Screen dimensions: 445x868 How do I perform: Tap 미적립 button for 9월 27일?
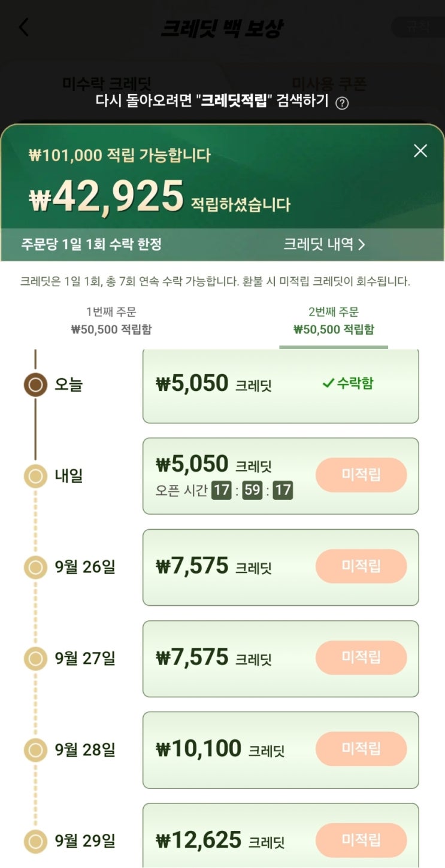click(x=361, y=657)
